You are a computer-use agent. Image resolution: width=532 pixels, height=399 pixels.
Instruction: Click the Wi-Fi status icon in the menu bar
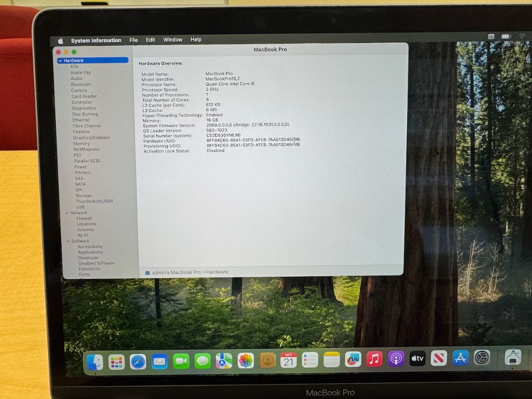coord(522,36)
